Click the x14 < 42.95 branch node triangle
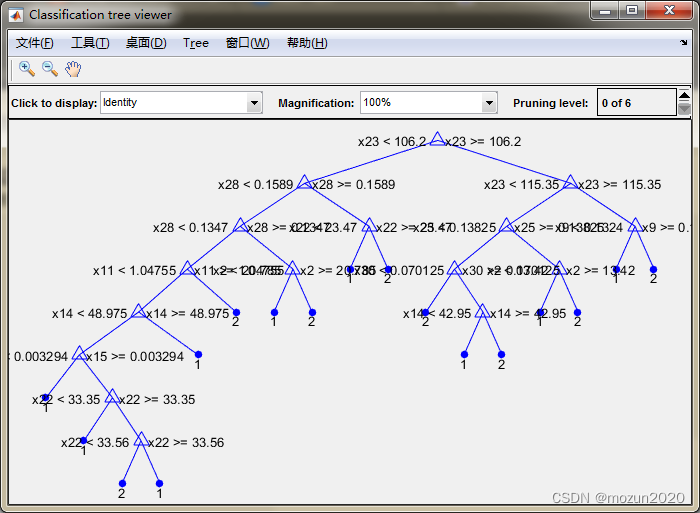This screenshot has height=513, width=700. point(482,311)
